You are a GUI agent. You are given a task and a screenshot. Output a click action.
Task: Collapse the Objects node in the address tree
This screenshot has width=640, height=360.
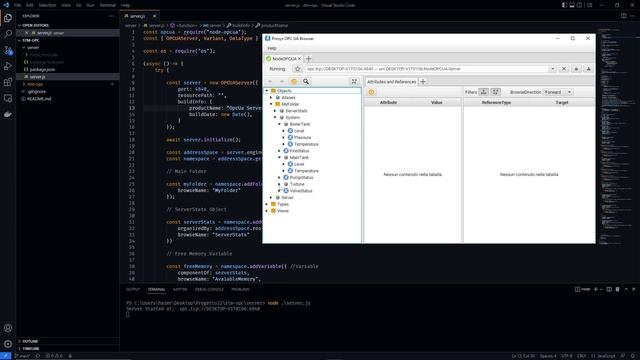[267, 91]
